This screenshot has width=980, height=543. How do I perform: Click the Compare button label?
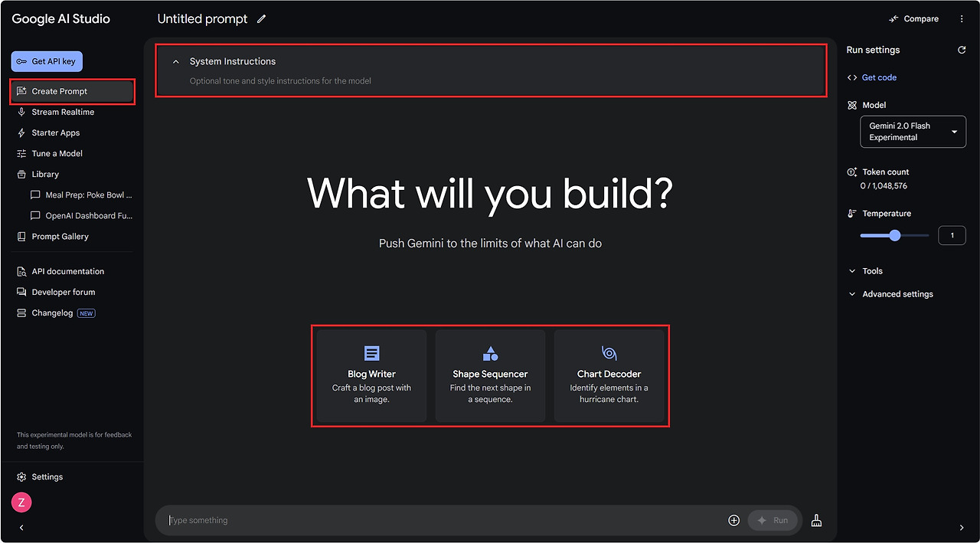921,19
